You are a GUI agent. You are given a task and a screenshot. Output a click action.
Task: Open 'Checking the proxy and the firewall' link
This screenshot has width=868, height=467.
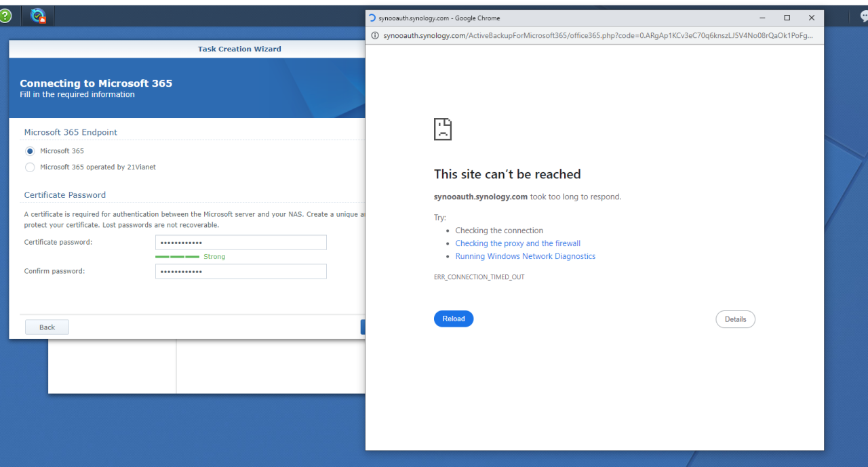[x=517, y=243]
